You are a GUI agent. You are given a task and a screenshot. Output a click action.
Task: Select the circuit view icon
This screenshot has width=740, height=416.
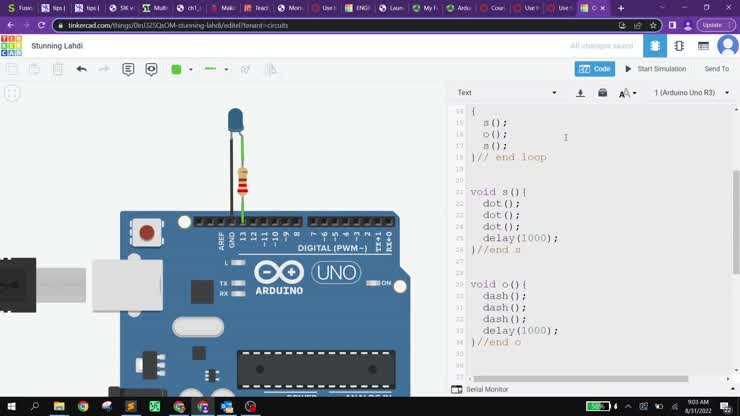(x=655, y=45)
